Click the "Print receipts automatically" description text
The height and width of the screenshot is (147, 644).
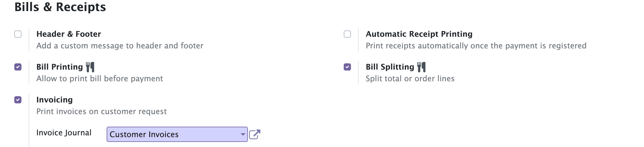(476, 46)
